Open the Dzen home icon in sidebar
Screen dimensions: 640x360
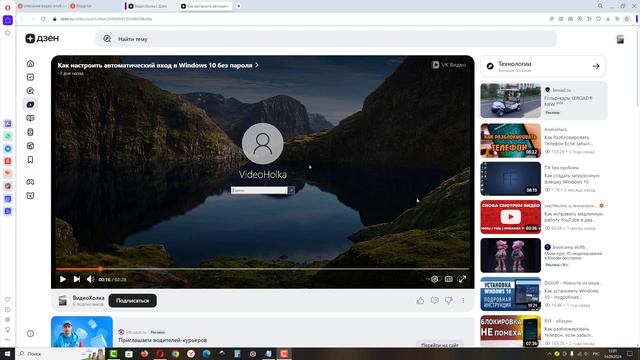[30, 64]
